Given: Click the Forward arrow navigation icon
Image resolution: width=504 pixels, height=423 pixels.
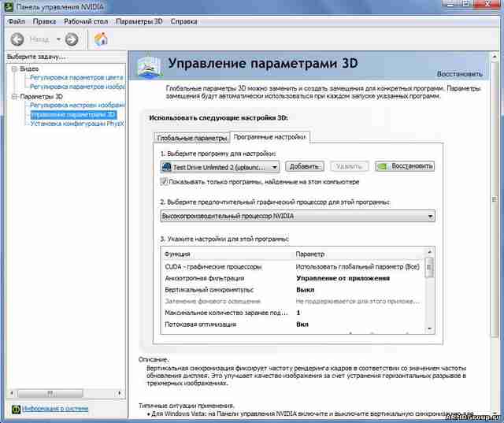Looking at the screenshot, I should (72, 39).
